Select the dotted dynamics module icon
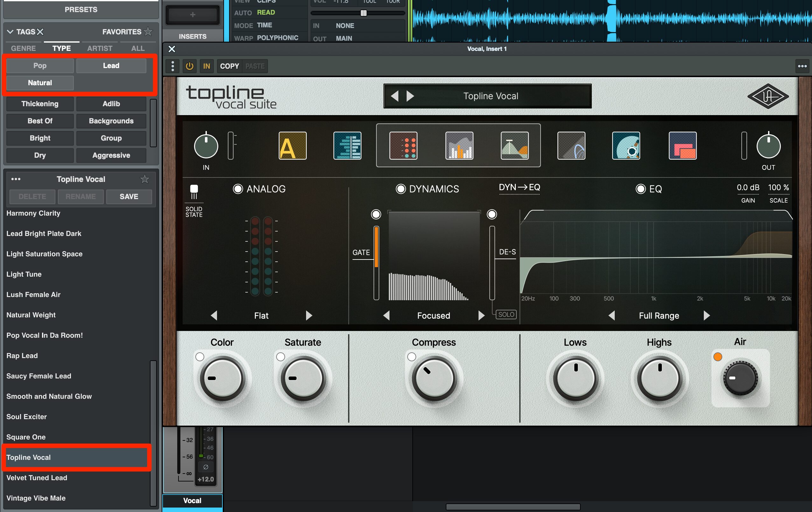Screen dimensions: 812x512 pyautogui.click(x=403, y=146)
